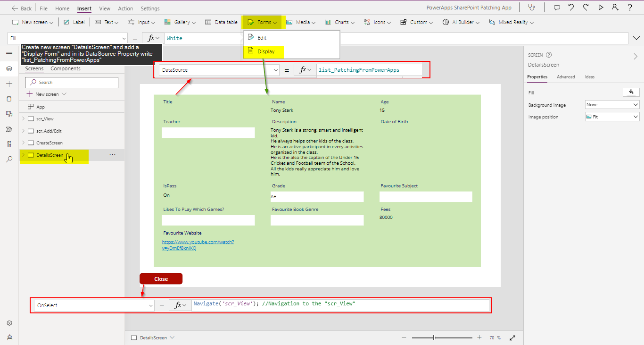The image size is (644, 345).
Task: Expand the scr_View screen node
Action: [23, 118]
